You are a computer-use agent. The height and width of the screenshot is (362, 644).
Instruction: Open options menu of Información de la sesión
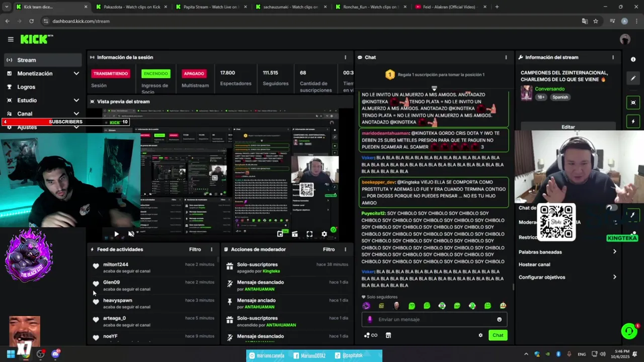tap(345, 57)
